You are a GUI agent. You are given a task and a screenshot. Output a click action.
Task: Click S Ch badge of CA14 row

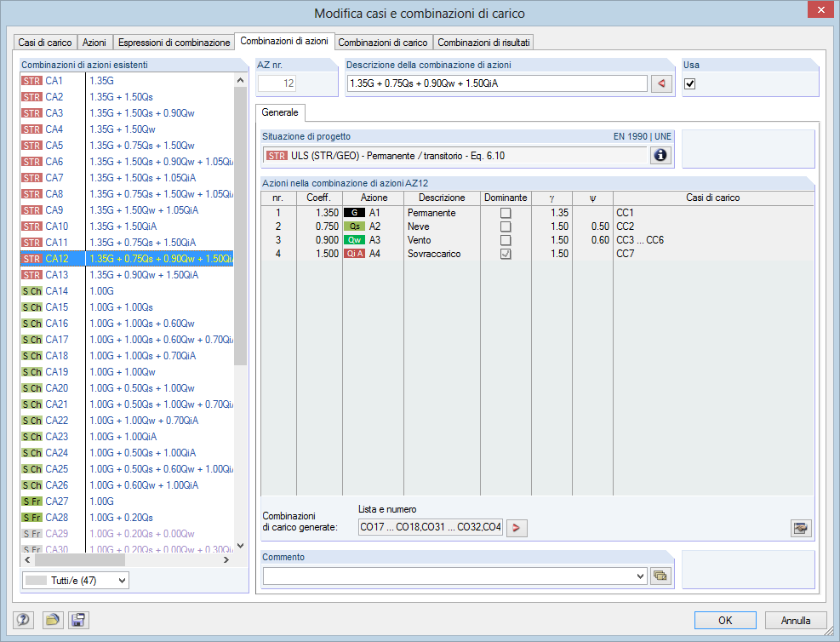coord(31,291)
